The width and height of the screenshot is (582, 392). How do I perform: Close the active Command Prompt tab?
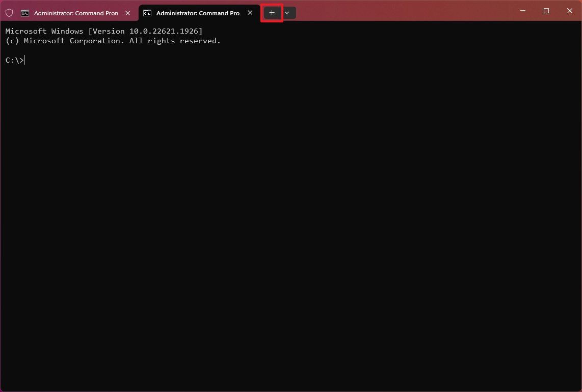[x=250, y=13]
